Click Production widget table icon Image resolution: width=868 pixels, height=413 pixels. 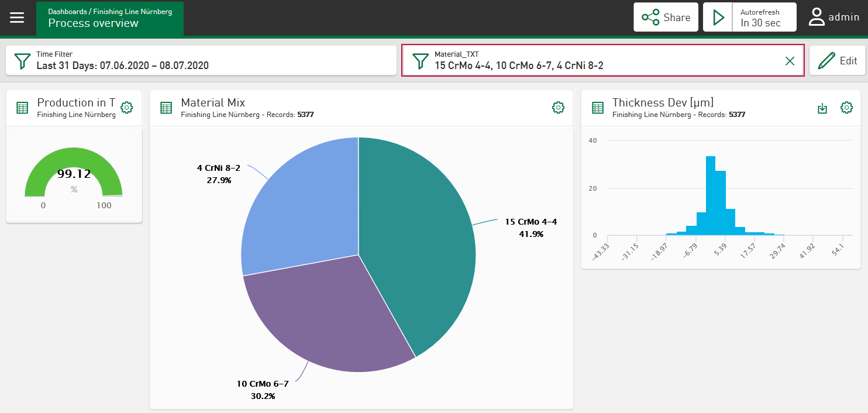click(22, 108)
